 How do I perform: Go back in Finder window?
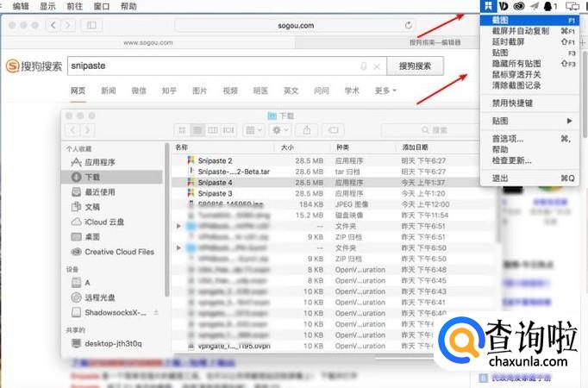(x=72, y=130)
